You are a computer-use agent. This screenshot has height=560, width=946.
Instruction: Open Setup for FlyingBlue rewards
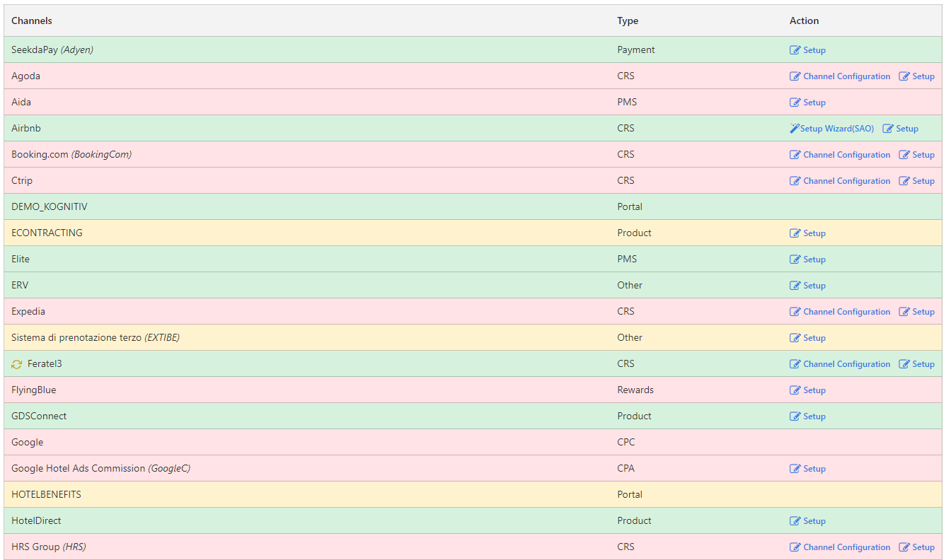pos(814,390)
